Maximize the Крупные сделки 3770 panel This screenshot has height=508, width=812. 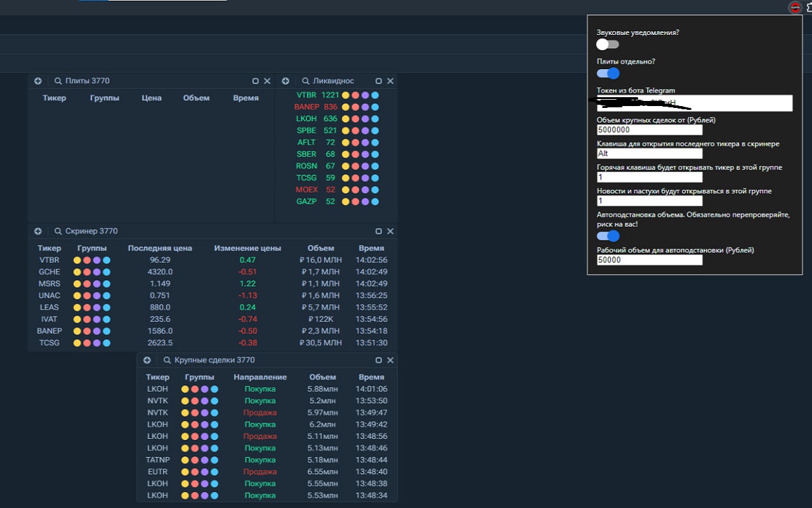pyautogui.click(x=379, y=361)
